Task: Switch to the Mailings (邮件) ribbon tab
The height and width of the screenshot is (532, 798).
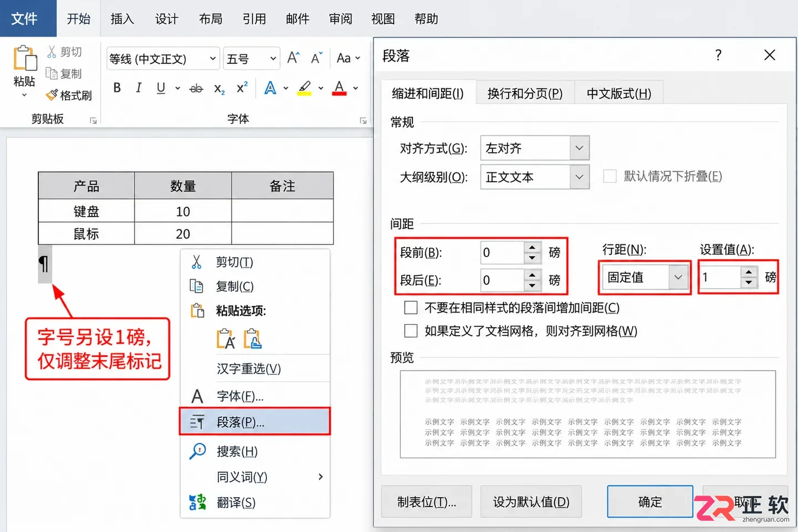Action: [298, 19]
